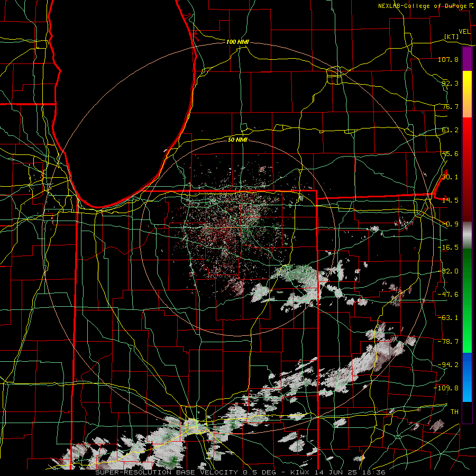Click the -47.6 value on velocity scale
This screenshot has height=476, width=476.
(x=448, y=295)
